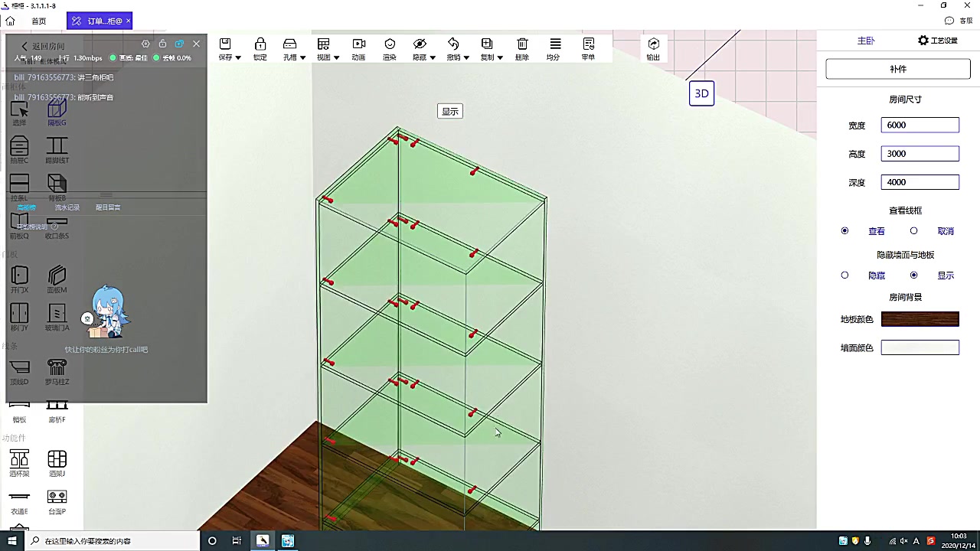This screenshot has height=551, width=980.
Task: Click the 深度 input field 4000
Action: [920, 183]
